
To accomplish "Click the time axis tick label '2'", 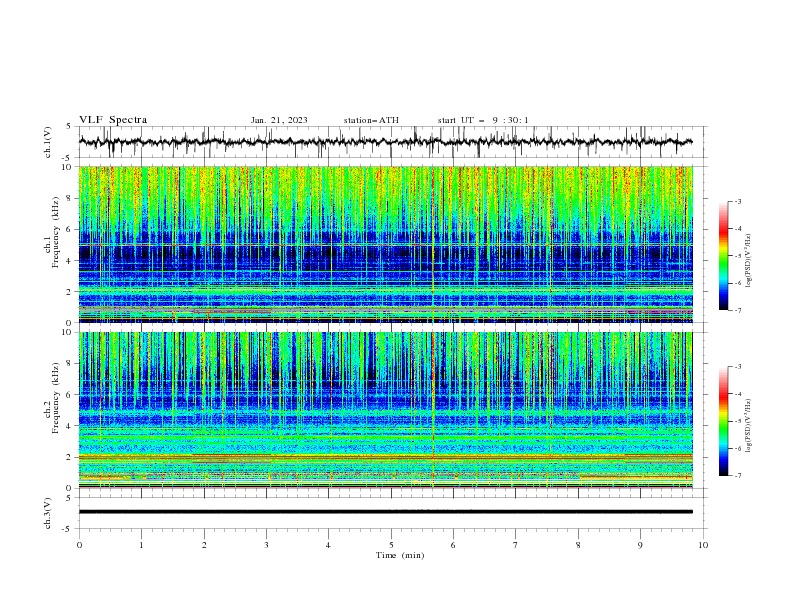I will pos(204,545).
